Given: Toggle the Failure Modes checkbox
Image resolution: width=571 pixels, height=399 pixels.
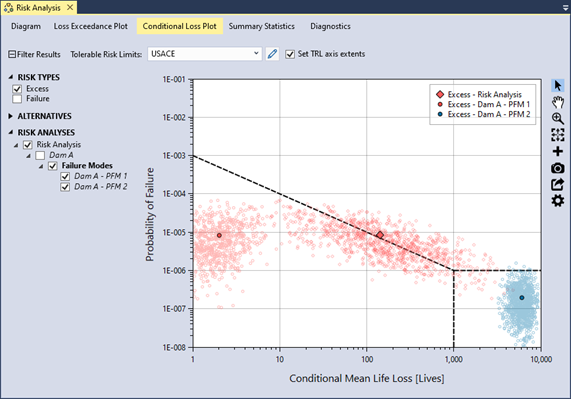Looking at the screenshot, I should tap(53, 166).
